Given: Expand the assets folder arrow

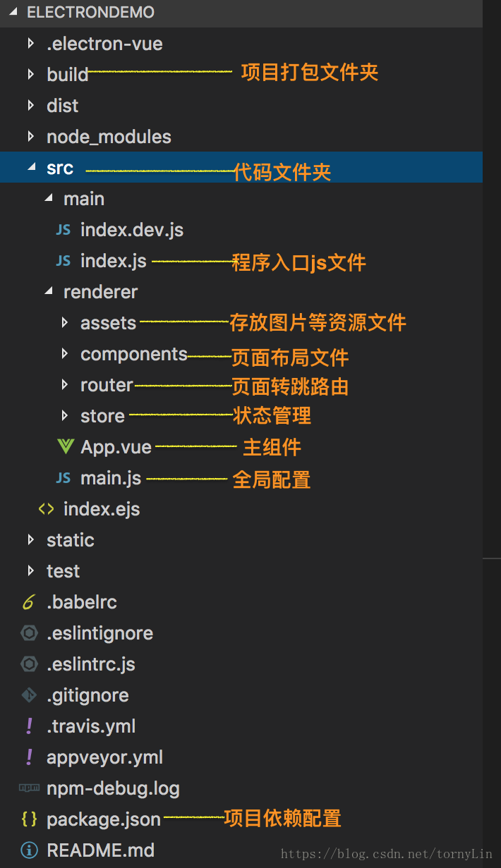Looking at the screenshot, I should coord(65,323).
